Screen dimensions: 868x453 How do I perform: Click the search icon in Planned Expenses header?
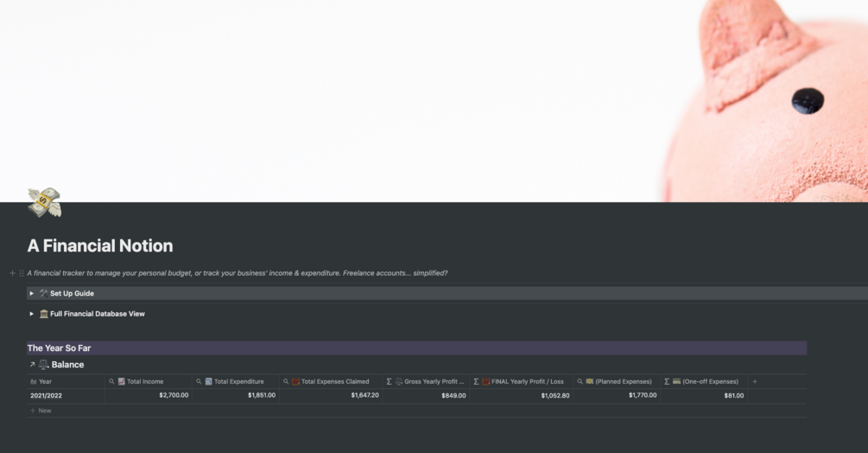pos(580,381)
